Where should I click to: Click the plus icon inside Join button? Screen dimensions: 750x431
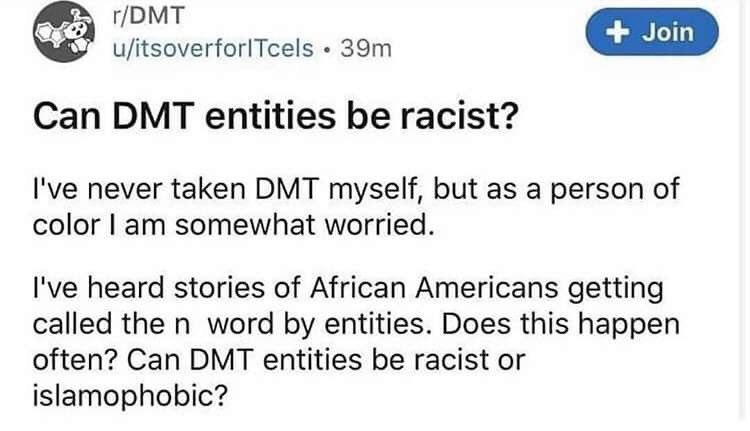[x=618, y=33]
